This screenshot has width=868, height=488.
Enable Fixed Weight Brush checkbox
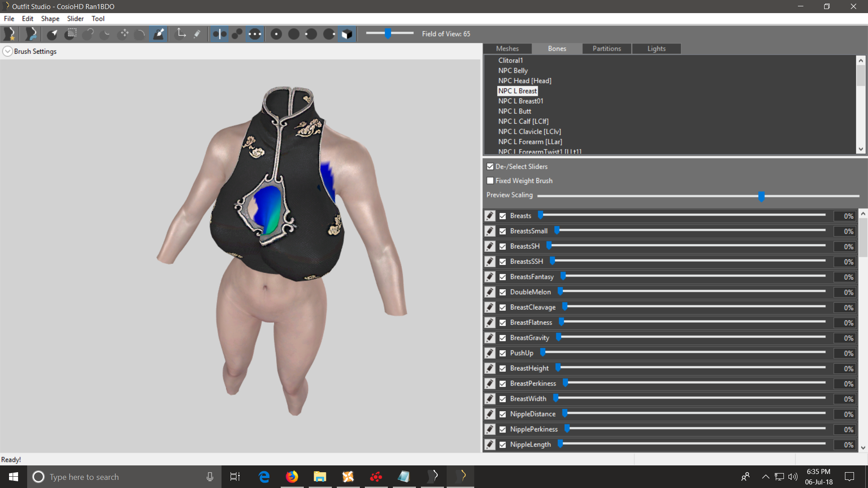[490, 181]
